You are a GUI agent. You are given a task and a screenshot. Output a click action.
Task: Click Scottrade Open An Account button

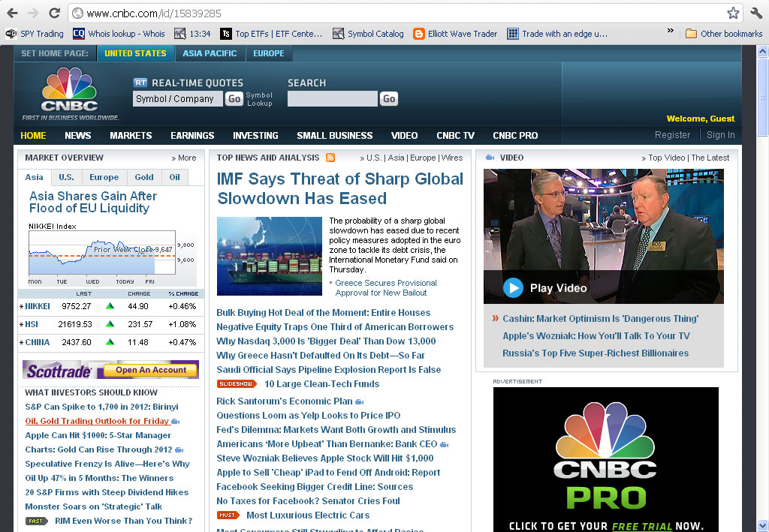[151, 370]
